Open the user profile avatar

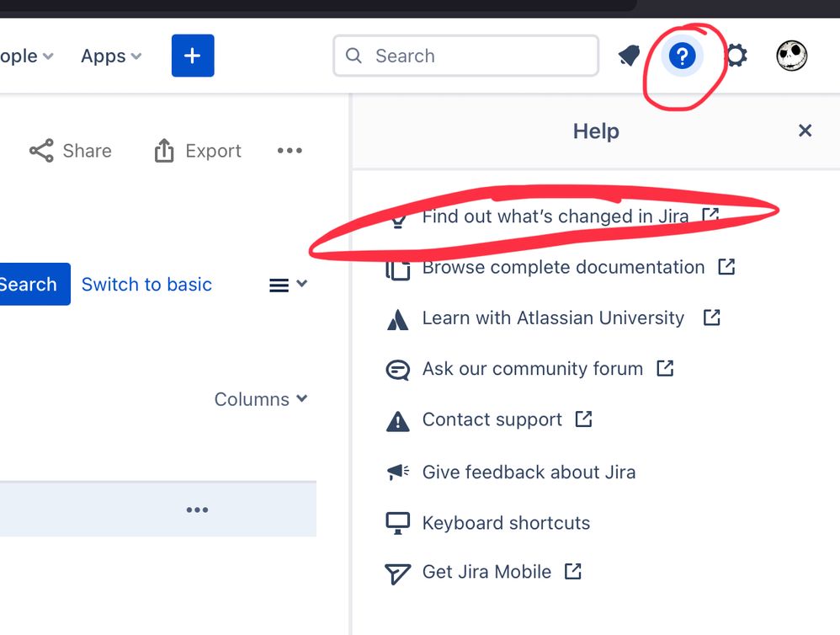[792, 56]
